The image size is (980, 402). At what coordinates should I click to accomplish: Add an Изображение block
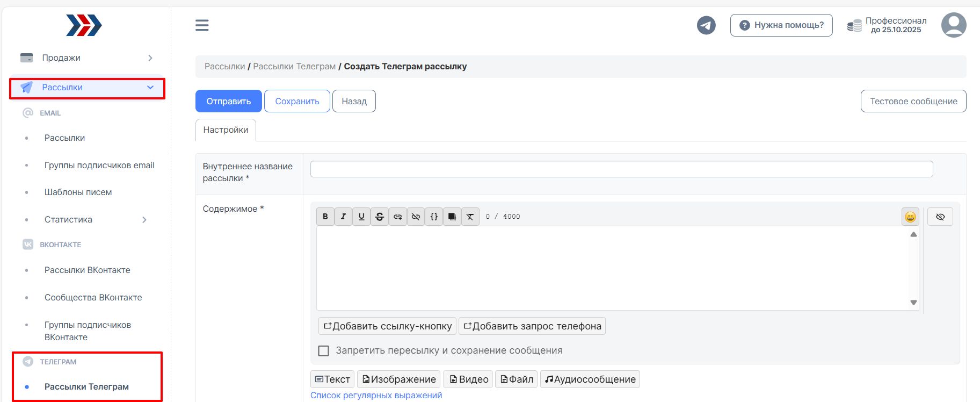tap(399, 379)
